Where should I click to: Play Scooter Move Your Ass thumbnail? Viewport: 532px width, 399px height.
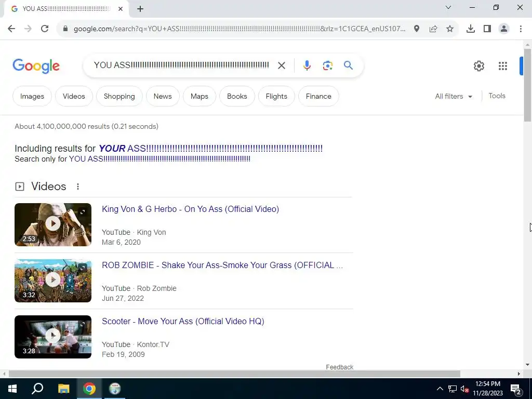pyautogui.click(x=53, y=337)
